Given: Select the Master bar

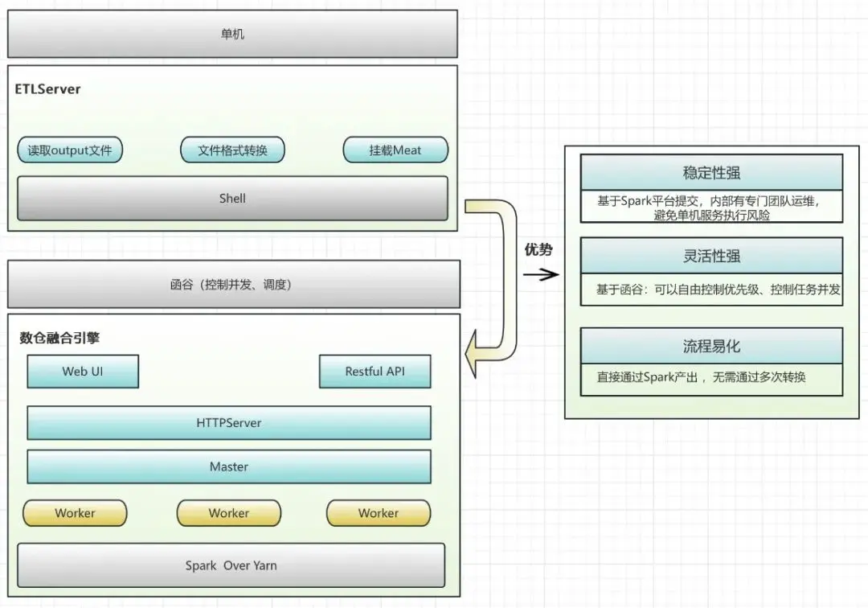Looking at the screenshot, I should (x=228, y=466).
